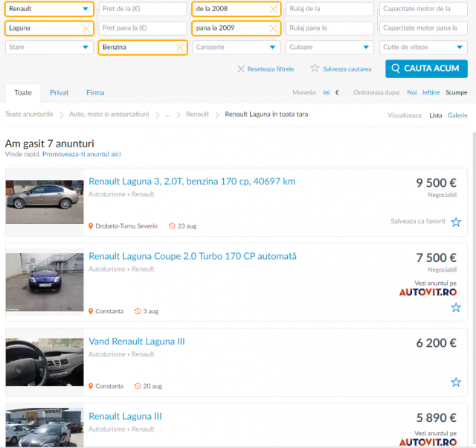The image size is (476, 448).
Task: Click the 'Pret de la (€)' input field
Action: coord(143,9)
